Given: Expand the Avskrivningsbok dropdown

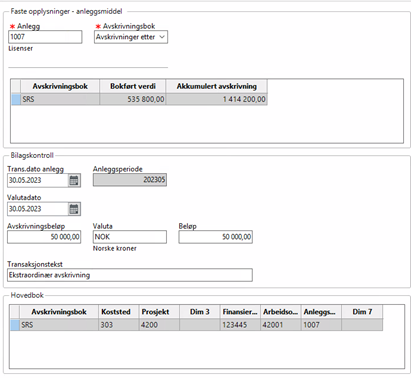Looking at the screenshot, I should tap(162, 37).
